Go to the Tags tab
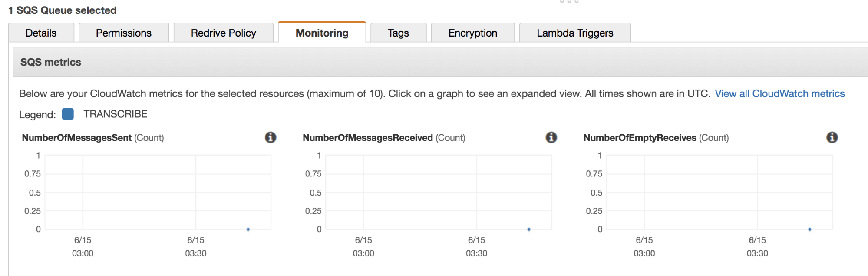This screenshot has width=868, height=276. click(x=398, y=33)
